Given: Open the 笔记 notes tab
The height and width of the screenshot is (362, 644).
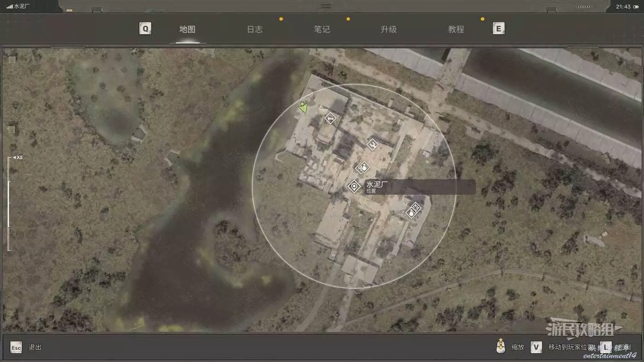Looking at the screenshot, I should point(322,29).
